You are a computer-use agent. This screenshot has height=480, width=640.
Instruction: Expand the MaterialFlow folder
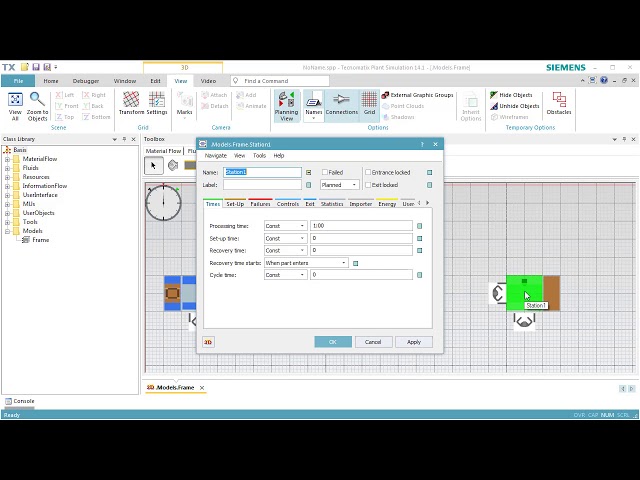pyautogui.click(x=7, y=159)
